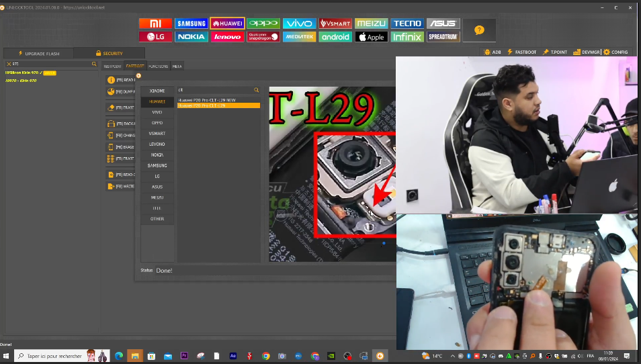Click the [FB] DUMP button

tap(120, 91)
